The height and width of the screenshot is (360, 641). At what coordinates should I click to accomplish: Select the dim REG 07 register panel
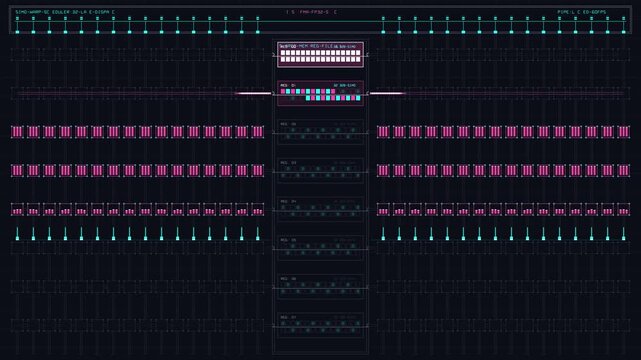(x=320, y=325)
